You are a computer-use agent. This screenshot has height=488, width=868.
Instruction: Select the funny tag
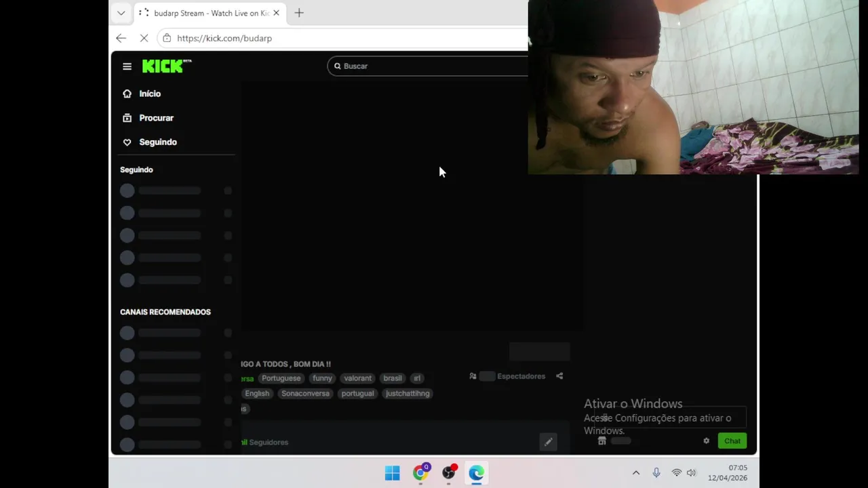tap(322, 378)
